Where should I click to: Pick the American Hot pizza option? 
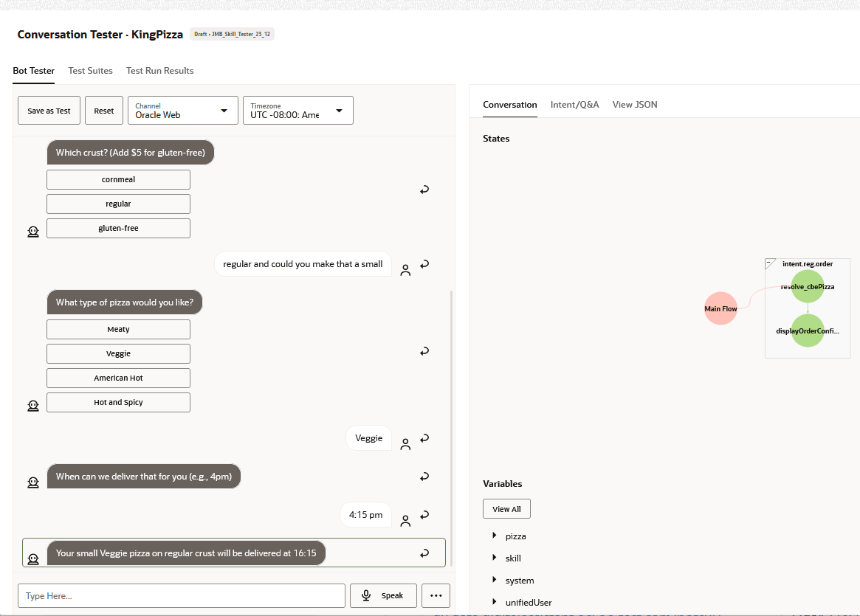[x=118, y=378]
